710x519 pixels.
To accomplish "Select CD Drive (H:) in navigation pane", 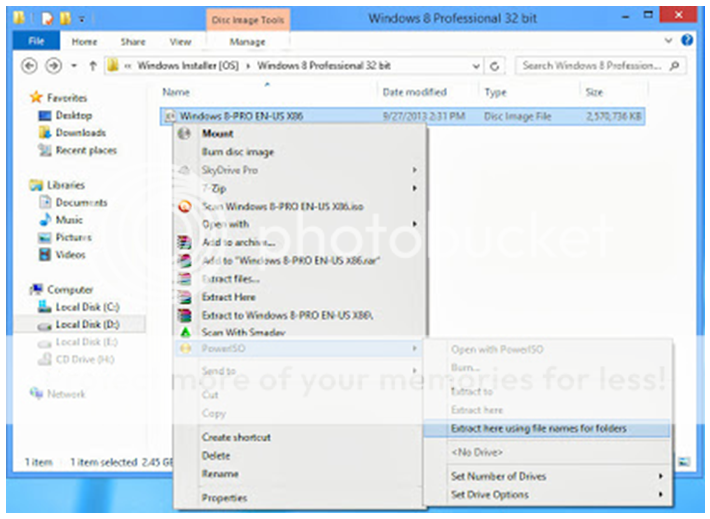I will (x=85, y=359).
